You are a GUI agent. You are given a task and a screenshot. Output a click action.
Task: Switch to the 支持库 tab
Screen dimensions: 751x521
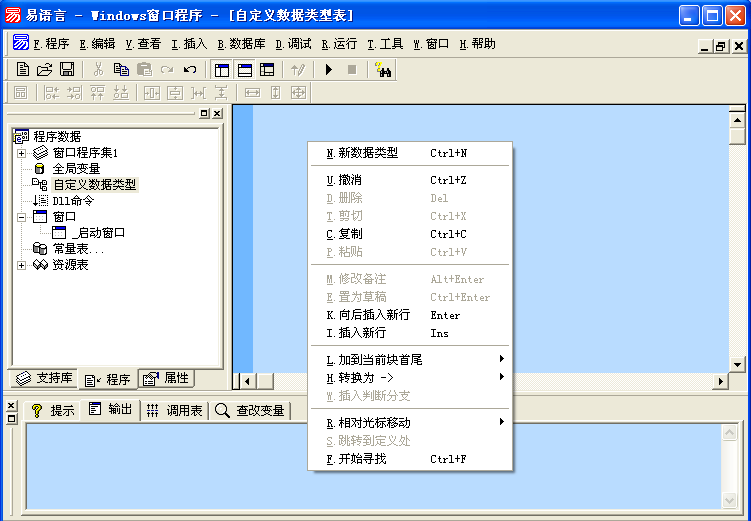44,378
